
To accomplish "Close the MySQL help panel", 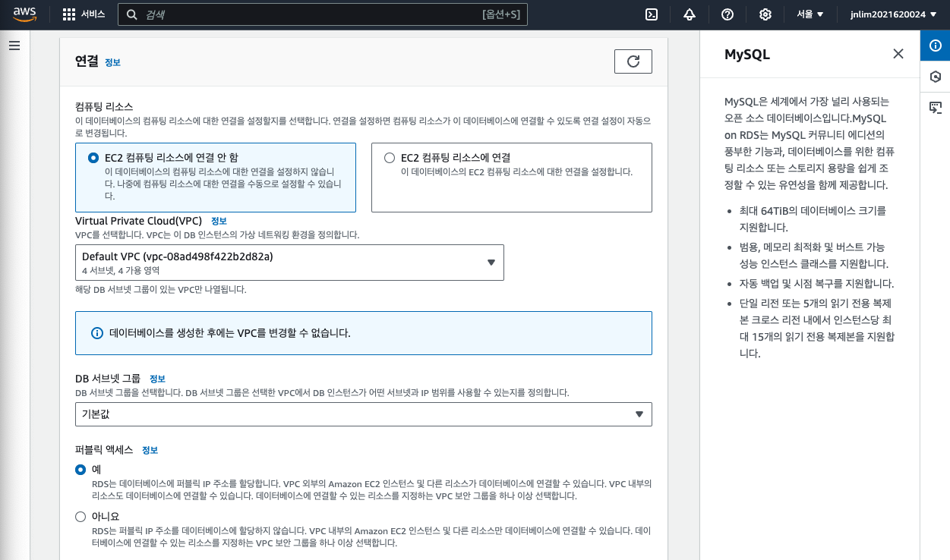I will click(x=898, y=54).
